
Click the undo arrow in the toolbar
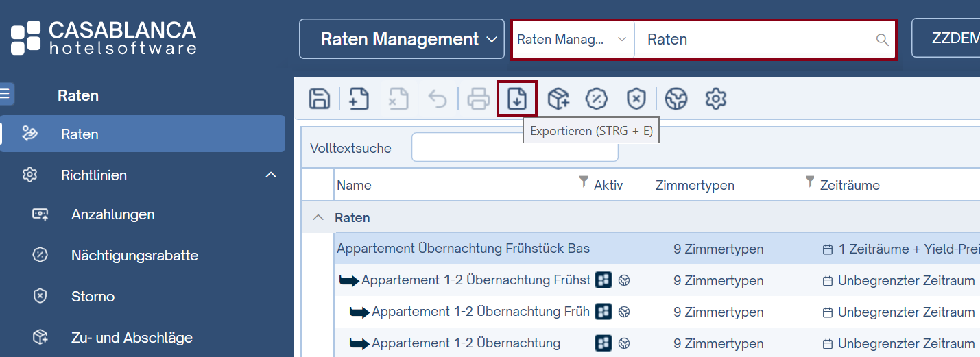click(x=438, y=99)
